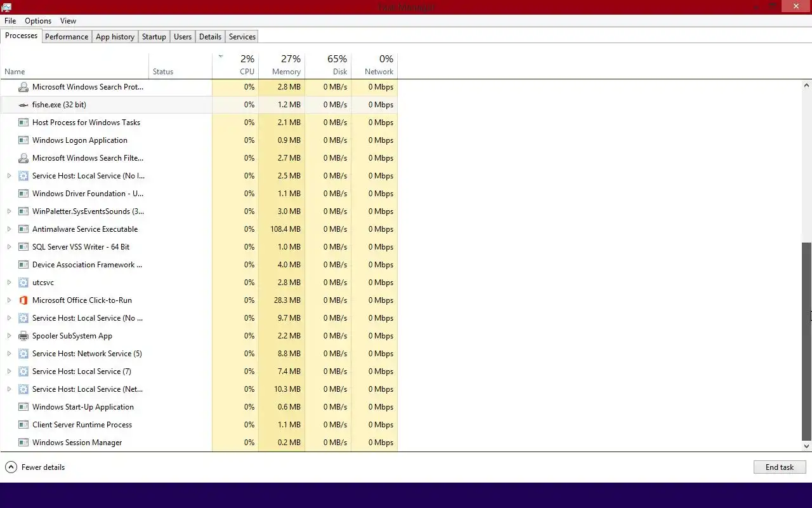Image resolution: width=812 pixels, height=508 pixels.
Task: Click the Fewer details circle arrow icon
Action: (x=11, y=467)
